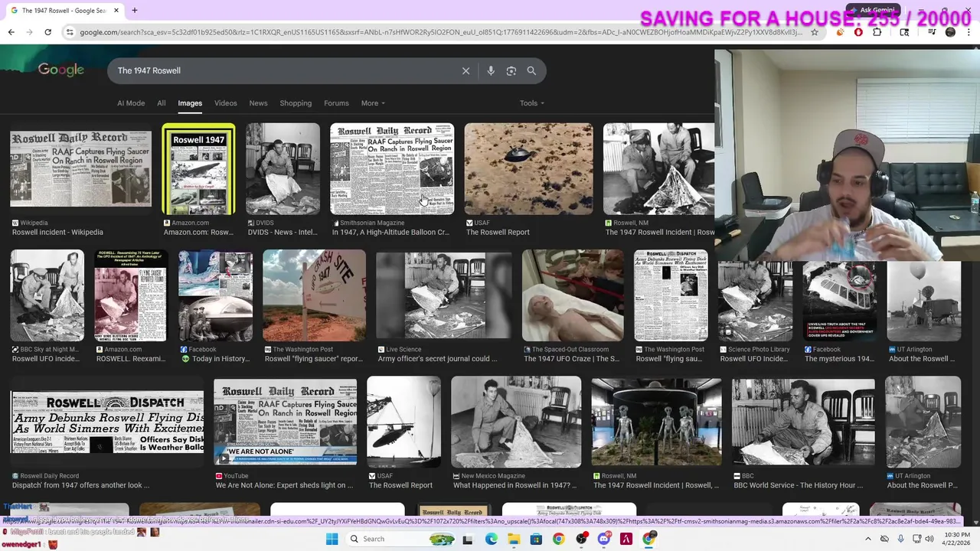
Task: Open site information icon in address bar
Action: [x=70, y=32]
